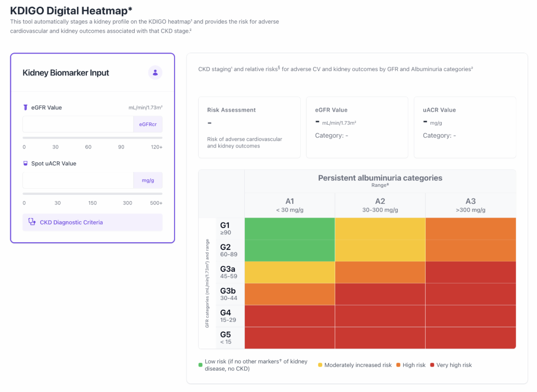Toggle the mg/g unit selector

[148, 180]
